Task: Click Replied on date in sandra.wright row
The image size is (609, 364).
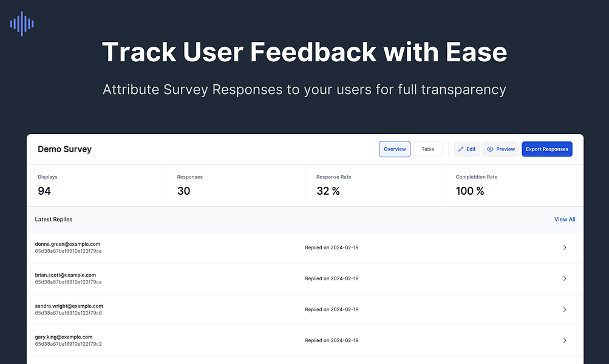Action: (x=332, y=309)
